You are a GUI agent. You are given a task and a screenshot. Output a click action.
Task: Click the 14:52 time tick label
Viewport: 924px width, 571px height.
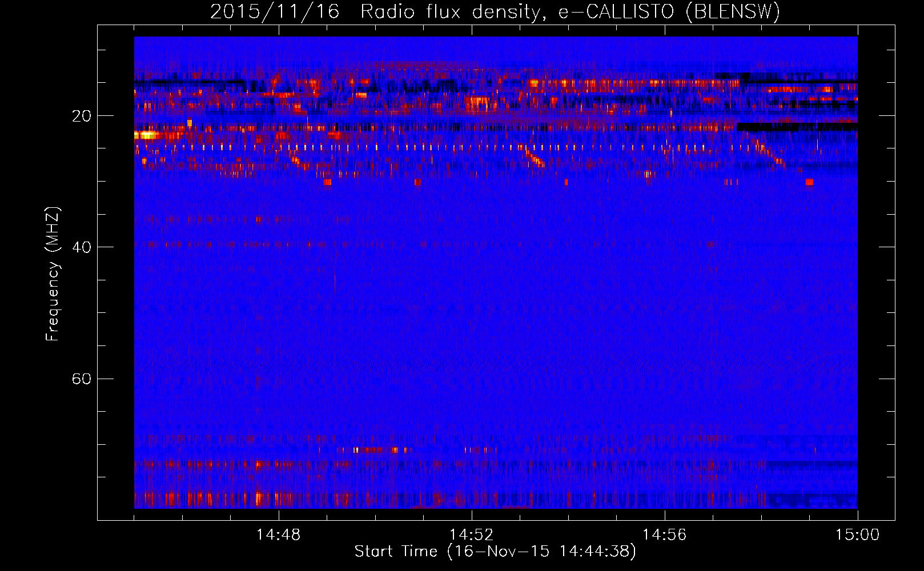[471, 535]
